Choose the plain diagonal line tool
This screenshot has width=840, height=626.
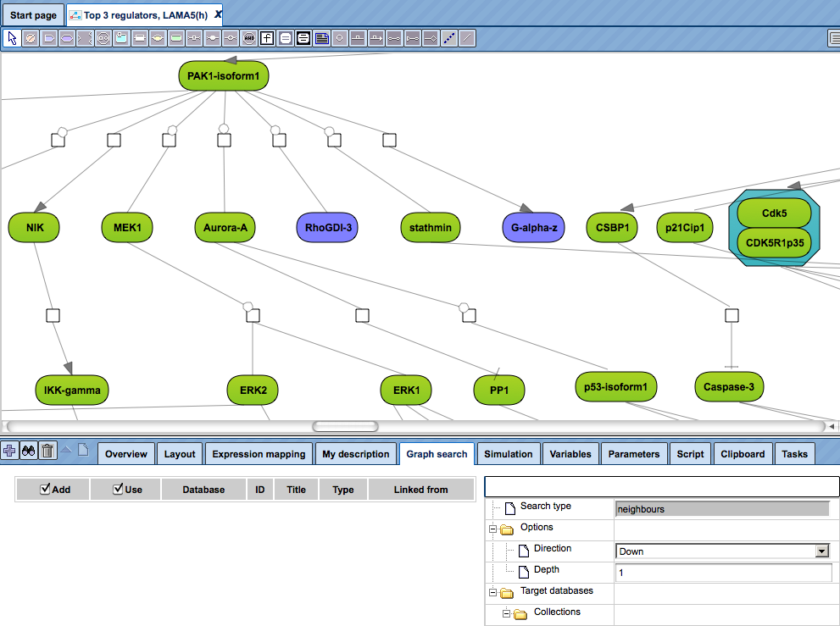pos(467,39)
